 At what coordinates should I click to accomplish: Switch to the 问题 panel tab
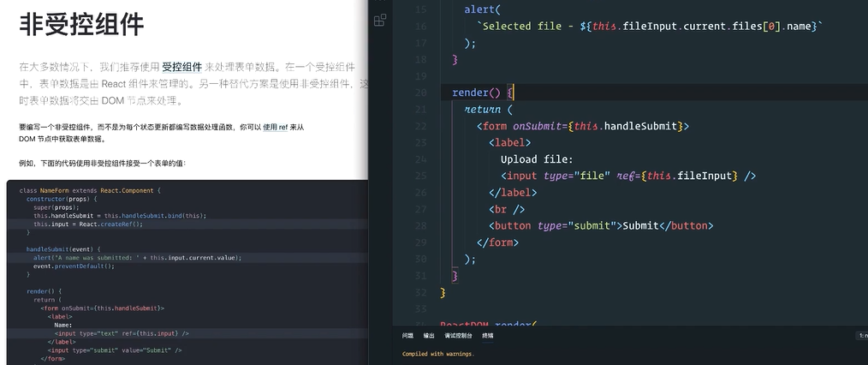tap(407, 336)
